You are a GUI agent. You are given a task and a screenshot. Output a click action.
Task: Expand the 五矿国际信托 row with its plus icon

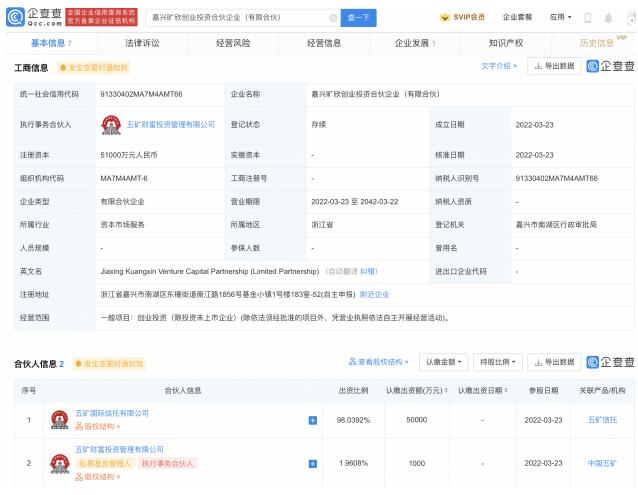tap(312, 420)
